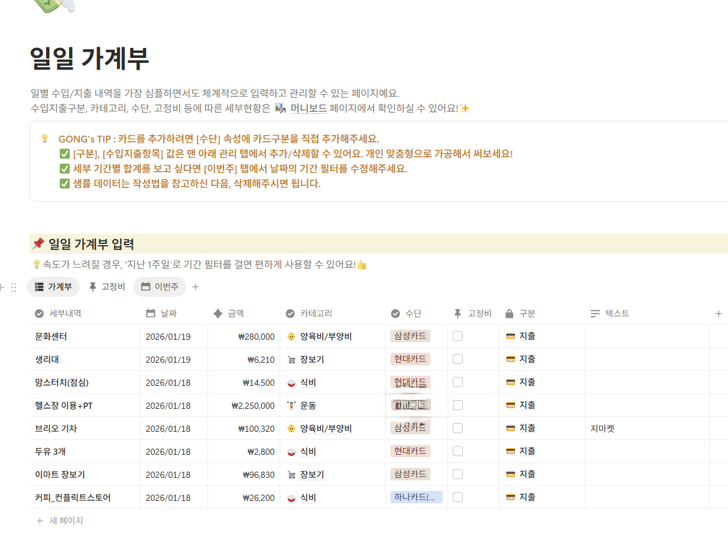Add a new view with plus next to 이번주
This screenshot has height=560, width=728.
click(196, 287)
